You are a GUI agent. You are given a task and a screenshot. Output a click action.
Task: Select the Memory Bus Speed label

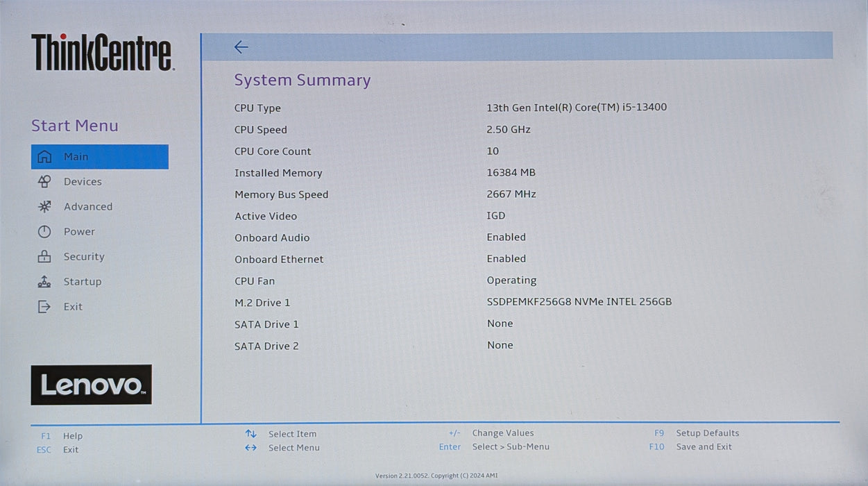tap(282, 195)
